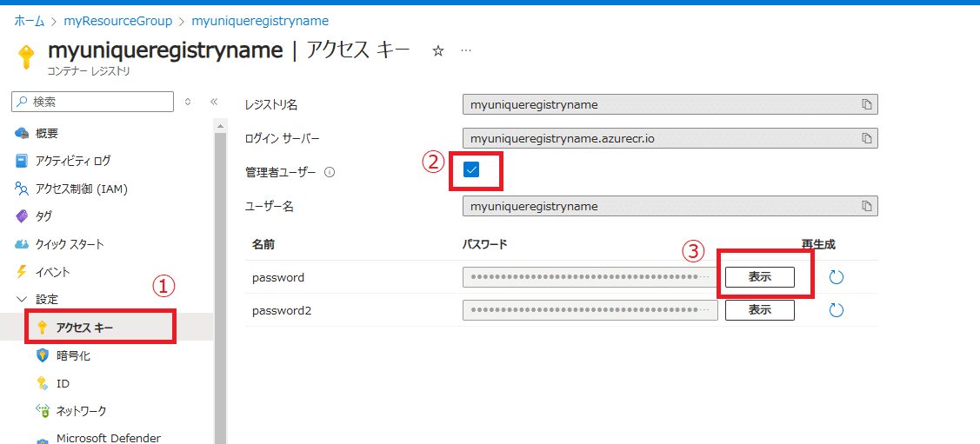
Task: Open the more options ellipsis menu
Action: click(x=465, y=50)
